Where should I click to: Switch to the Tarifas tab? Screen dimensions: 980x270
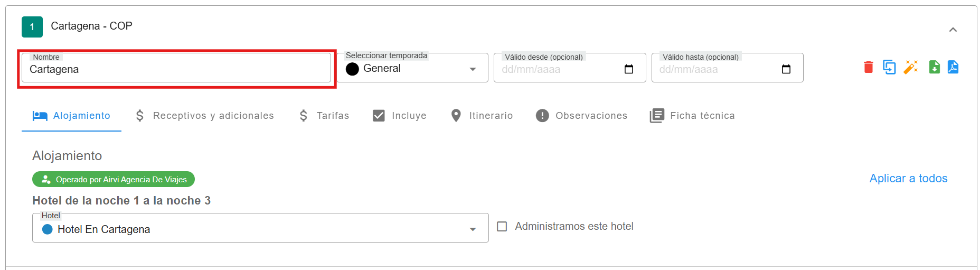324,116
